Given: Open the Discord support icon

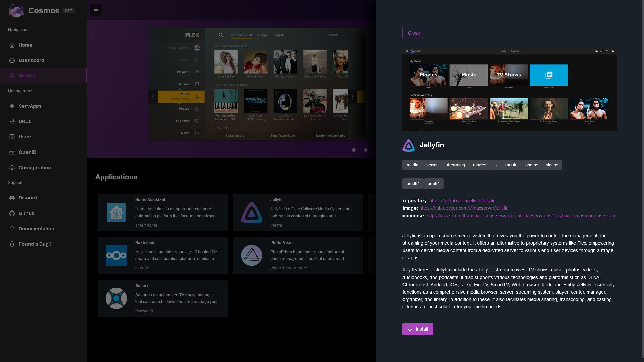Looking at the screenshot, I should point(12,198).
